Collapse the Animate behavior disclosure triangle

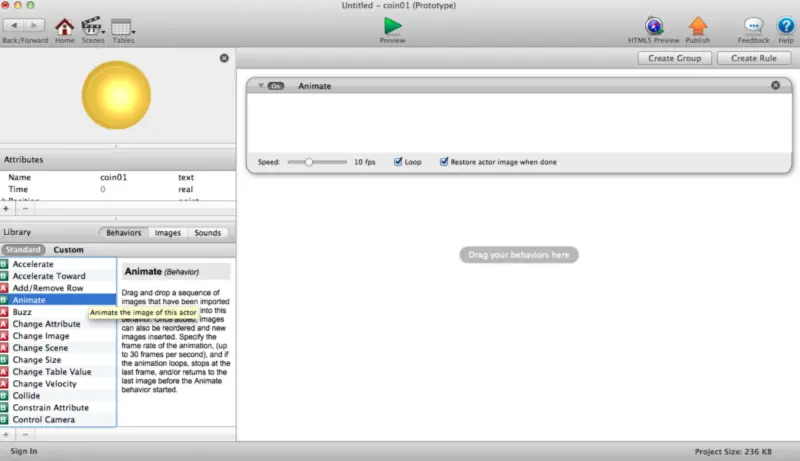click(x=261, y=85)
